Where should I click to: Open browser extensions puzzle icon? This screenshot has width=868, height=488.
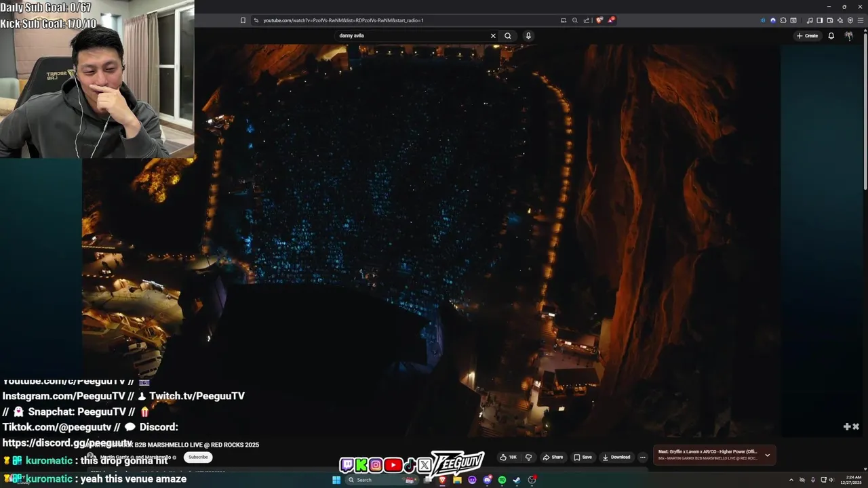pos(783,20)
